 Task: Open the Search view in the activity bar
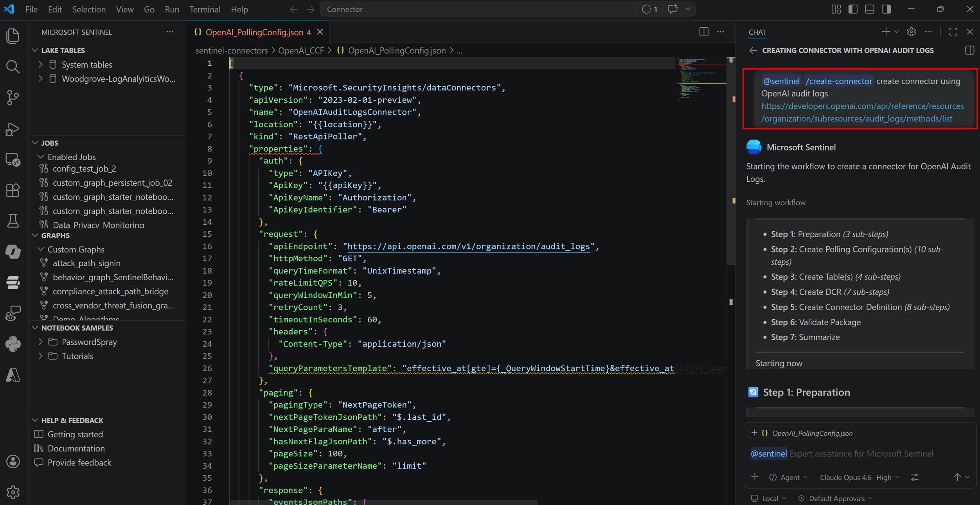coord(13,67)
